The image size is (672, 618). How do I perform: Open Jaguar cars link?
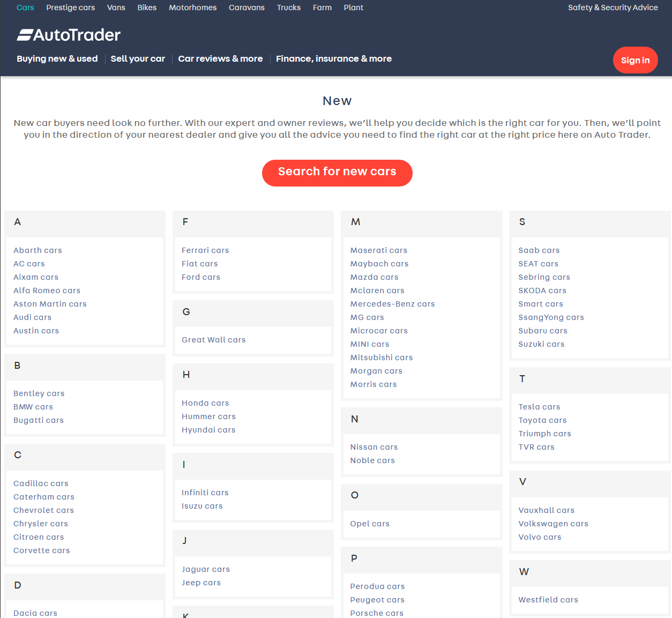(206, 569)
